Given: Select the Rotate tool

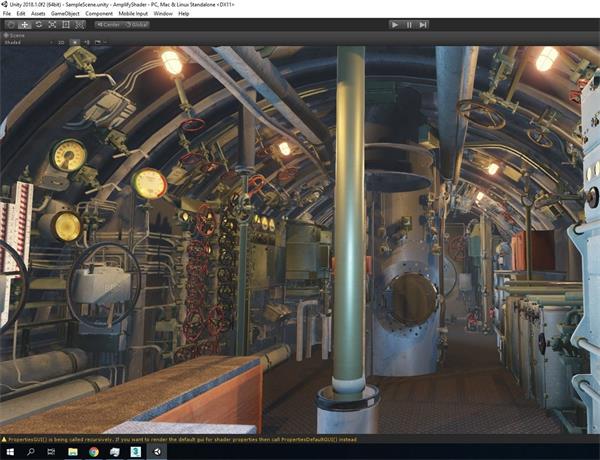Looking at the screenshot, I should point(36,24).
